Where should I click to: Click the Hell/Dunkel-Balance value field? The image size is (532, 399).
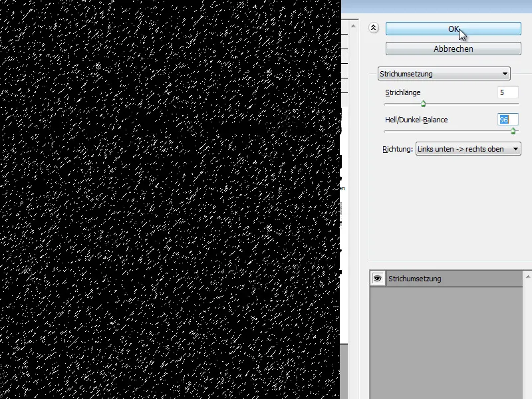507,120
